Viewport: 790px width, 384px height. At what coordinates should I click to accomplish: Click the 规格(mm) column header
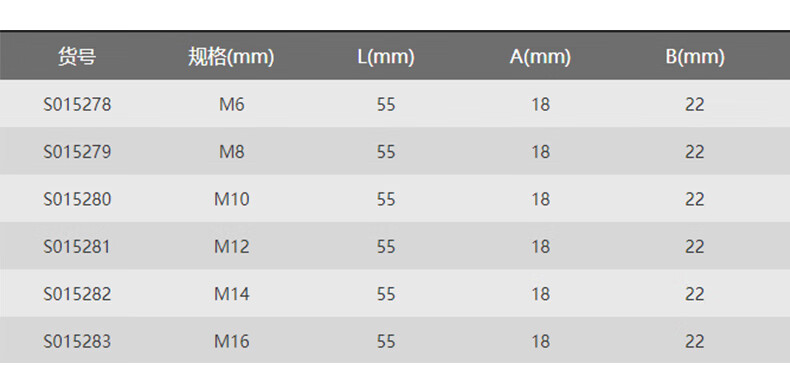[231, 57]
